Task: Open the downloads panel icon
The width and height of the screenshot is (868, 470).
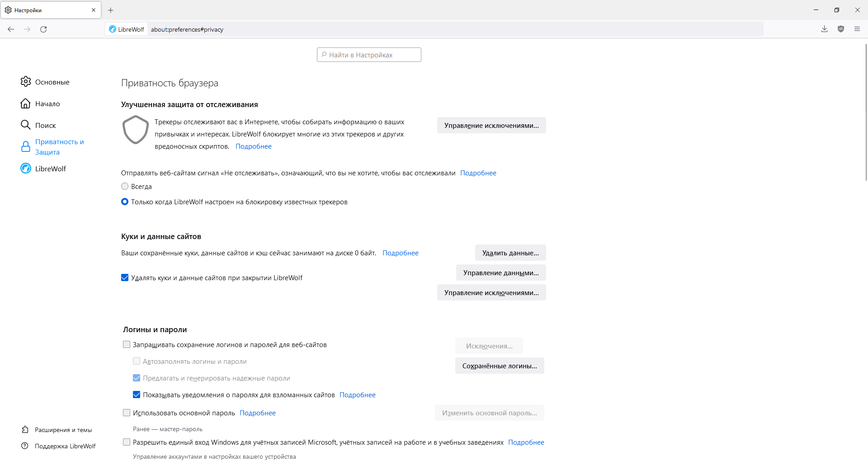Action: (824, 29)
